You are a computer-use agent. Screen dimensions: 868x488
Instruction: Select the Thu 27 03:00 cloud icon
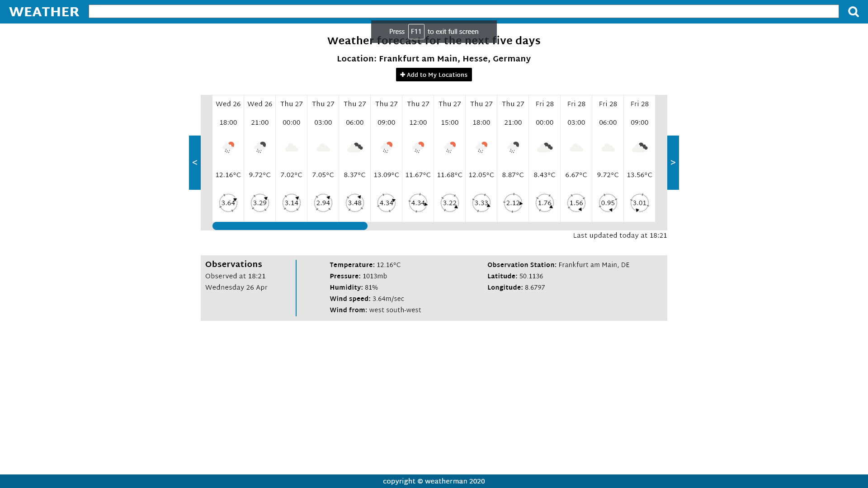(x=323, y=148)
